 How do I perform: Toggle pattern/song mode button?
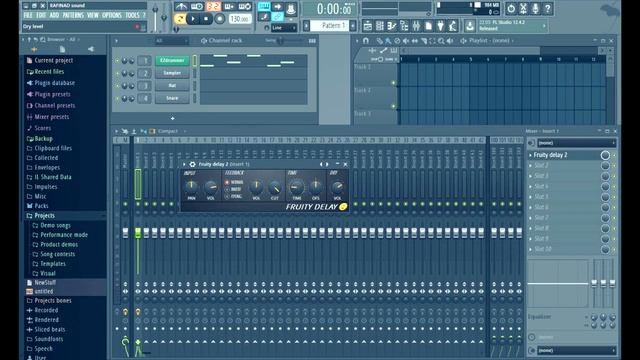[x=180, y=18]
